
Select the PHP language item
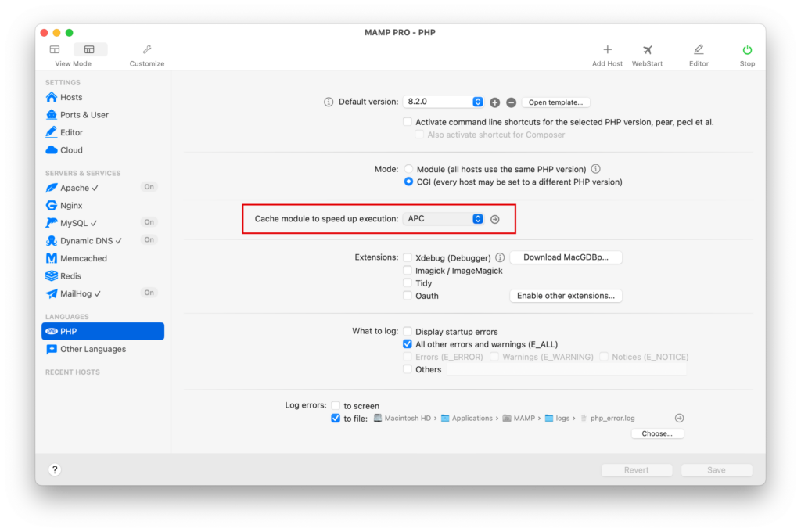coord(102,331)
